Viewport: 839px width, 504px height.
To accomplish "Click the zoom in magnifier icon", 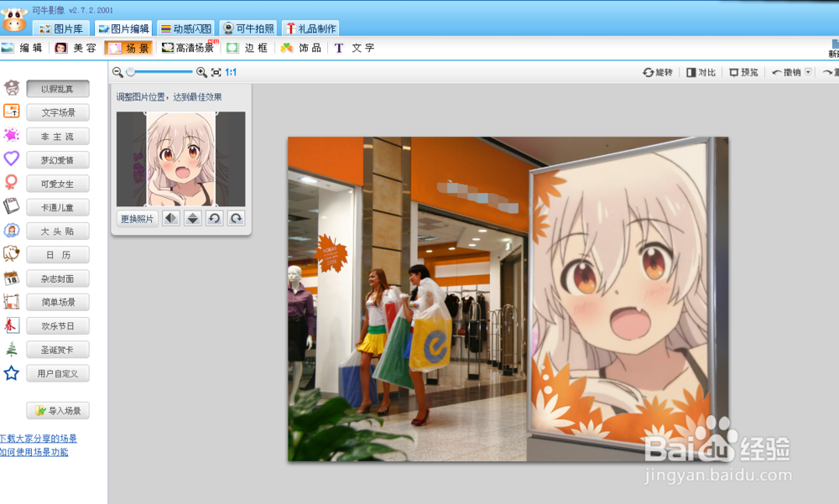I will pyautogui.click(x=201, y=72).
